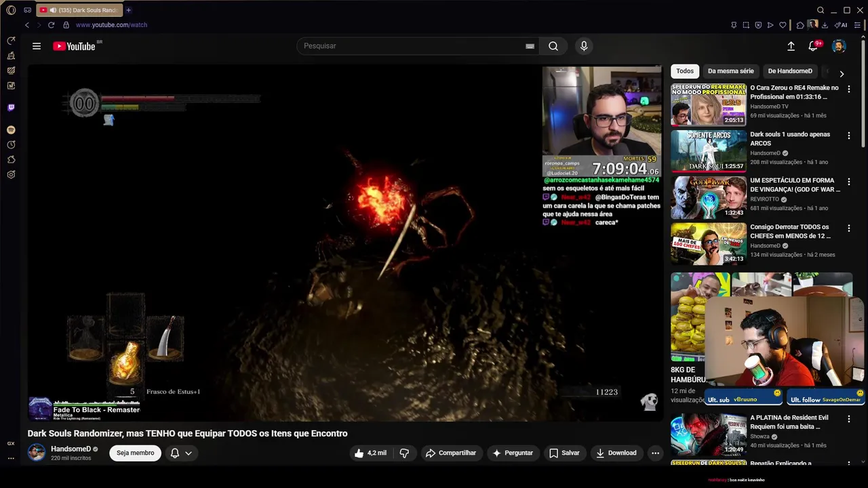Click the YouTube upload arrow icon
The width and height of the screenshot is (868, 488).
[791, 46]
